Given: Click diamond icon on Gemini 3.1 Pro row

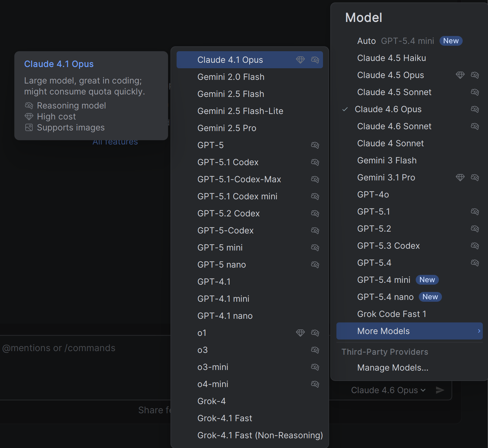Looking at the screenshot, I should click(x=460, y=177).
